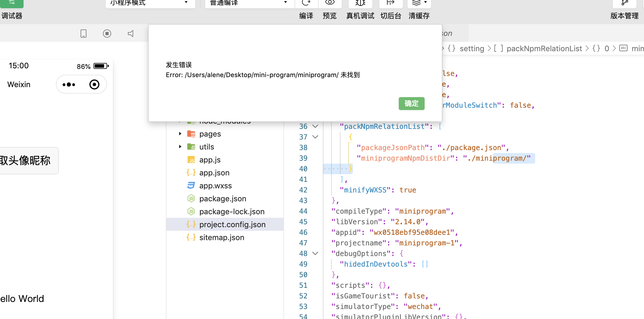Click the phone device simulator icon

[x=84, y=34]
